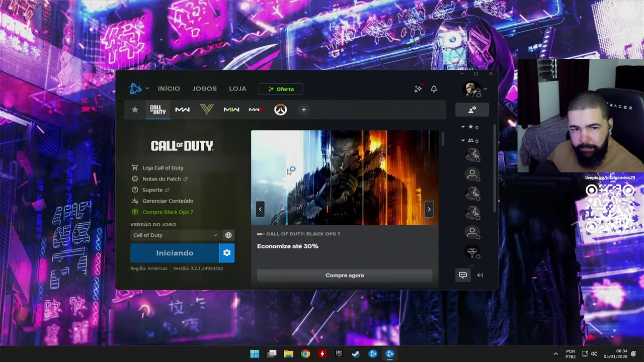Open the sparkle news icon
Image resolution: width=644 pixels, height=362 pixels.
(x=418, y=88)
